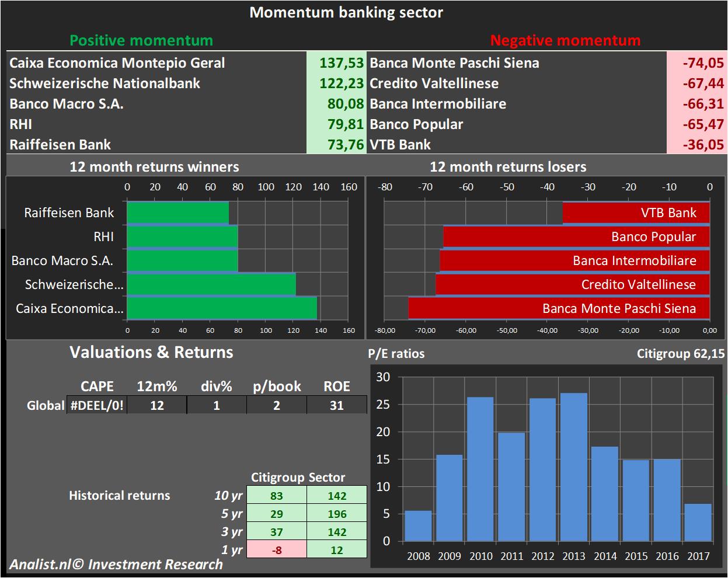Select the red VTB Bank bar in losers chart
The image size is (728, 578).
[636, 213]
